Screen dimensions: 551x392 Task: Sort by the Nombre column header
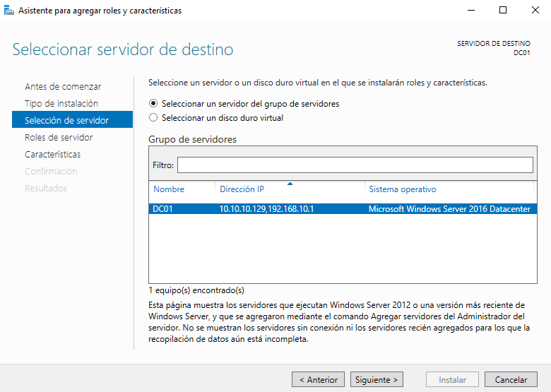pyautogui.click(x=169, y=189)
